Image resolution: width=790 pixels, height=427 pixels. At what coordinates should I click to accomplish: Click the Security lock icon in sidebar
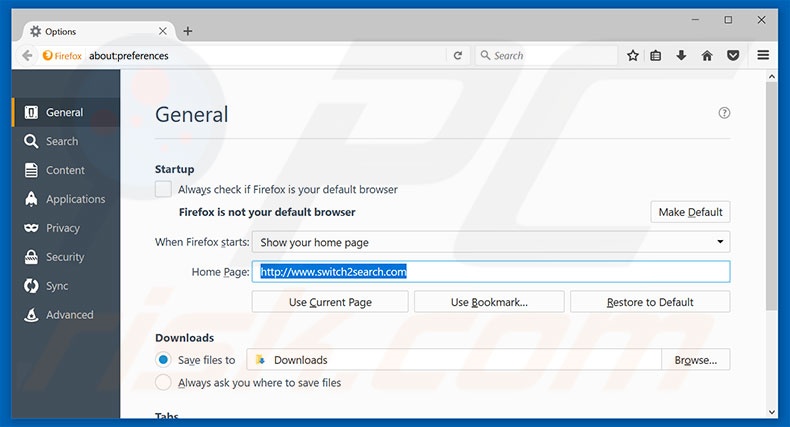31,257
